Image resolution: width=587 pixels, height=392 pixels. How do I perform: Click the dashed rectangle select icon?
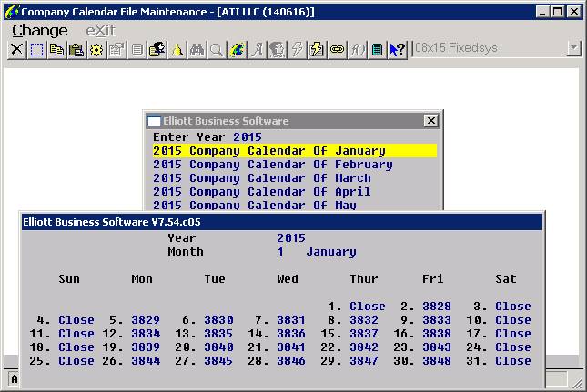click(36, 49)
